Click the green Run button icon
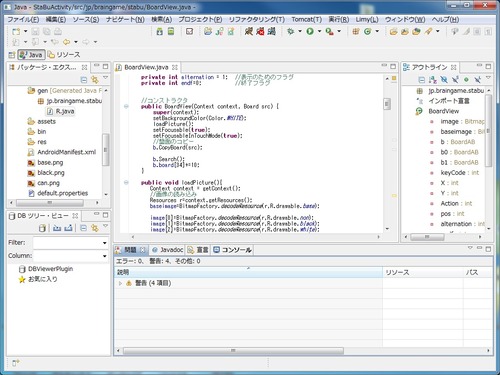 pyautogui.click(x=310, y=31)
